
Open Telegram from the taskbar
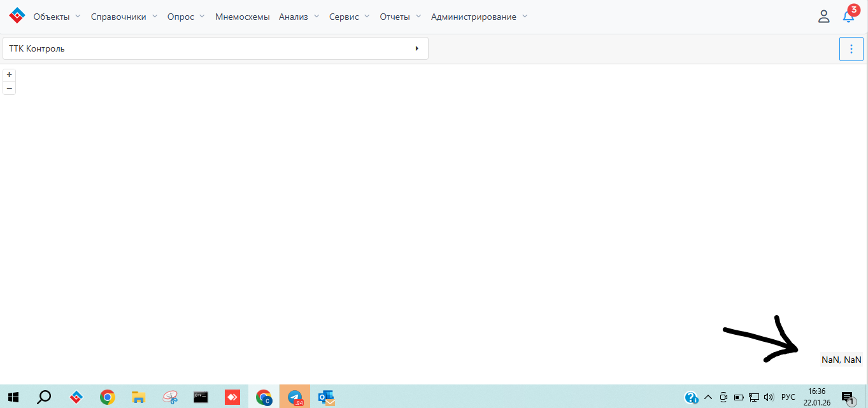coord(294,397)
